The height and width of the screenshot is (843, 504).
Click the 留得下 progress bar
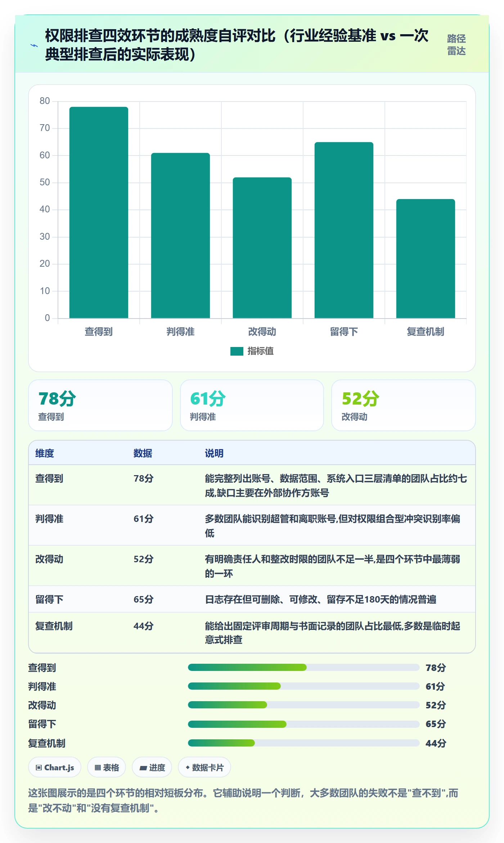[x=303, y=724]
